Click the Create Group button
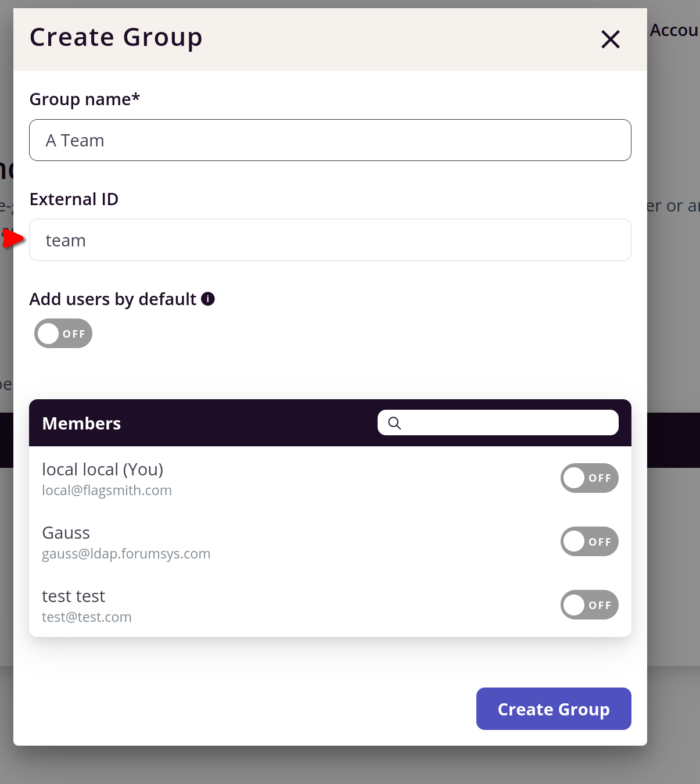The height and width of the screenshot is (784, 700). 554,708
